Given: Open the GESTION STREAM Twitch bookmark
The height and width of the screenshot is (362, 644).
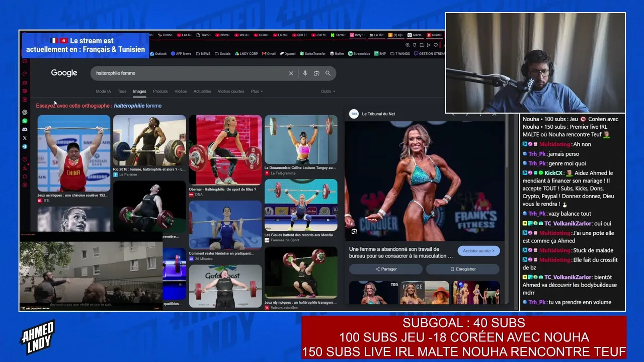Looking at the screenshot, I should (x=430, y=54).
